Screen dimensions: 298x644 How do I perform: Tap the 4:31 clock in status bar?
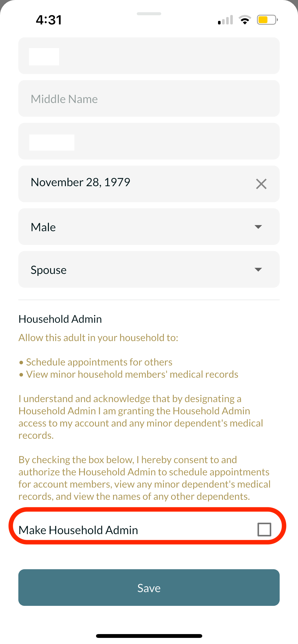click(x=49, y=20)
